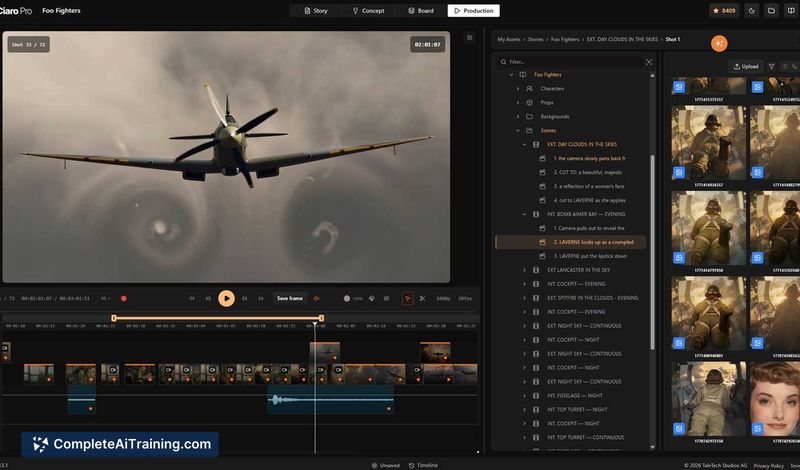Expand the Characters folder
This screenshot has width=800, height=470.
click(518, 88)
